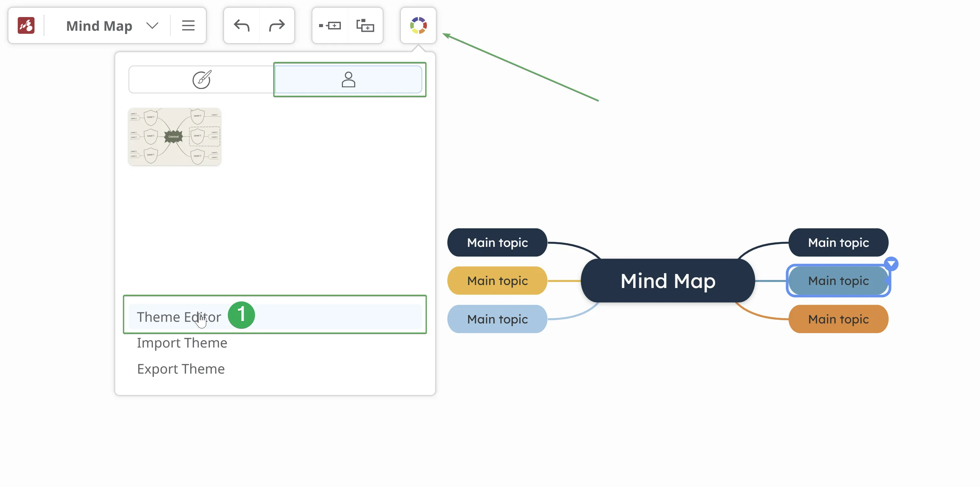980x487 pixels.
Task: Select the dark Main topic on the left
Action: [x=497, y=242]
